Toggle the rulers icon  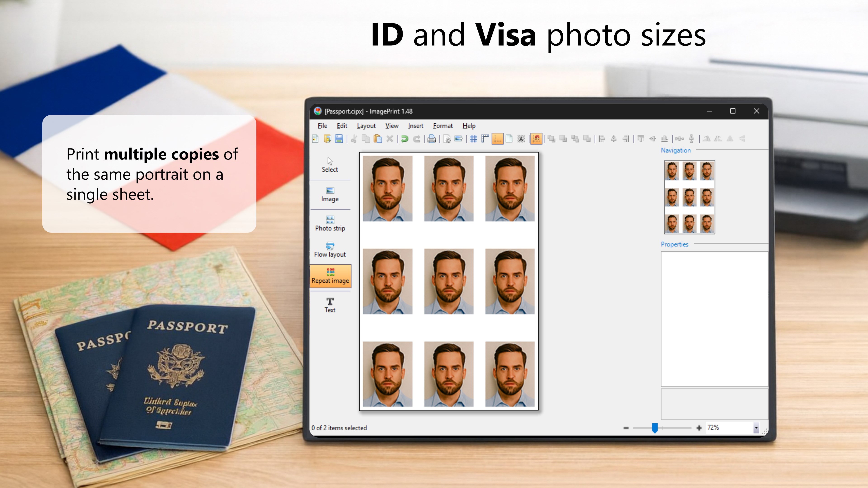[485, 139]
